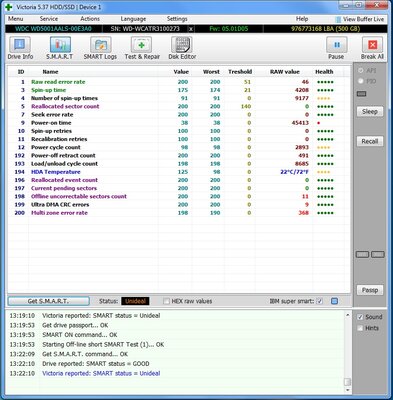Viewport: 393px width, 400px height.
Task: Click the Pause icon
Action: tap(336, 45)
